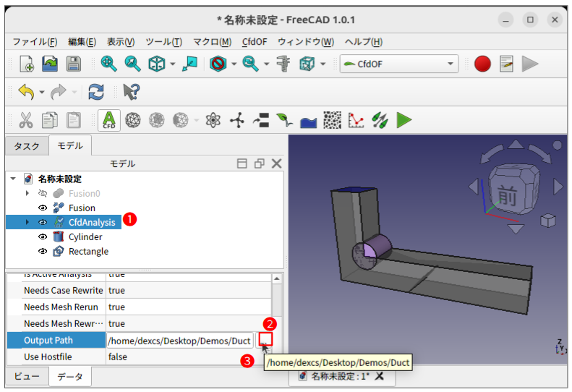Screen dimensions: 572x392
Task: Open the CfdOF menu
Action: (x=255, y=42)
